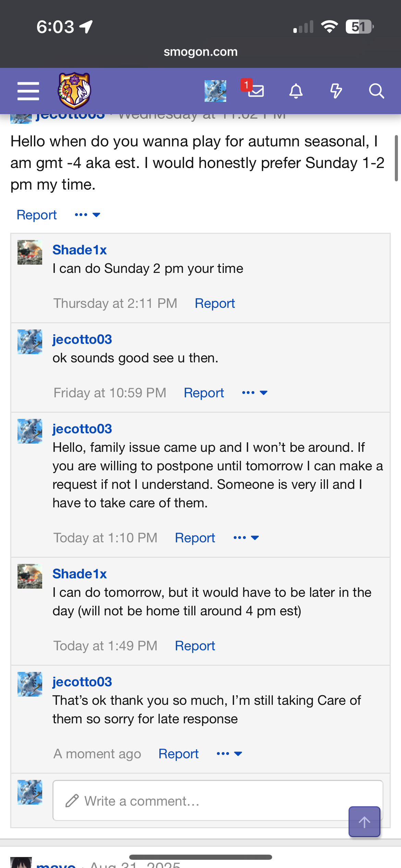Viewport: 401px width, 868px height.
Task: Tap the Smogon logo
Action: click(x=74, y=91)
